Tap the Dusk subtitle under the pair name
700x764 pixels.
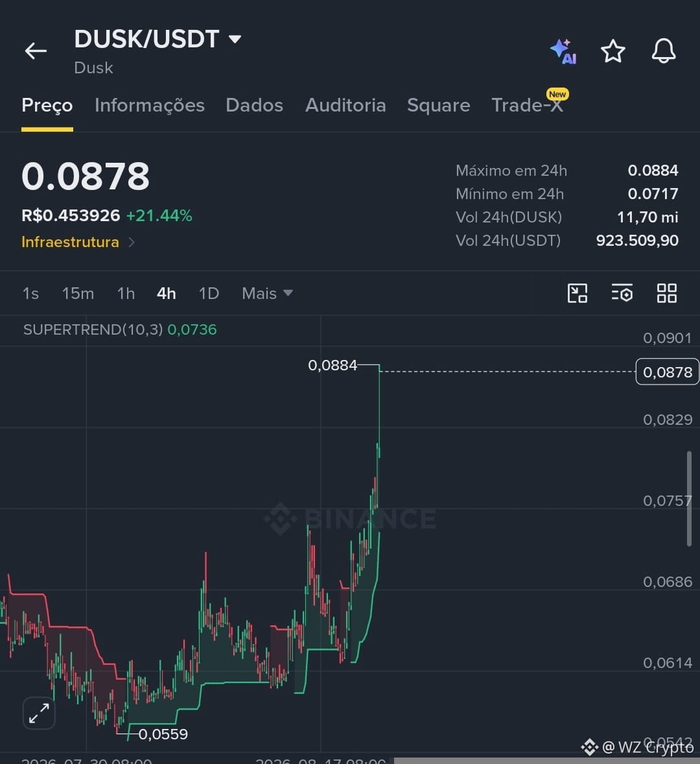pos(93,67)
